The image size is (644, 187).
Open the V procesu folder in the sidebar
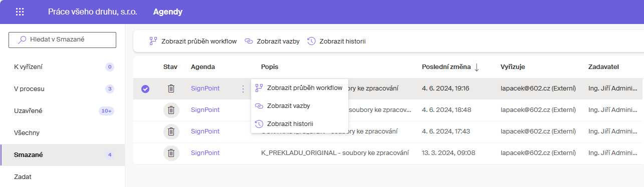[62, 89]
